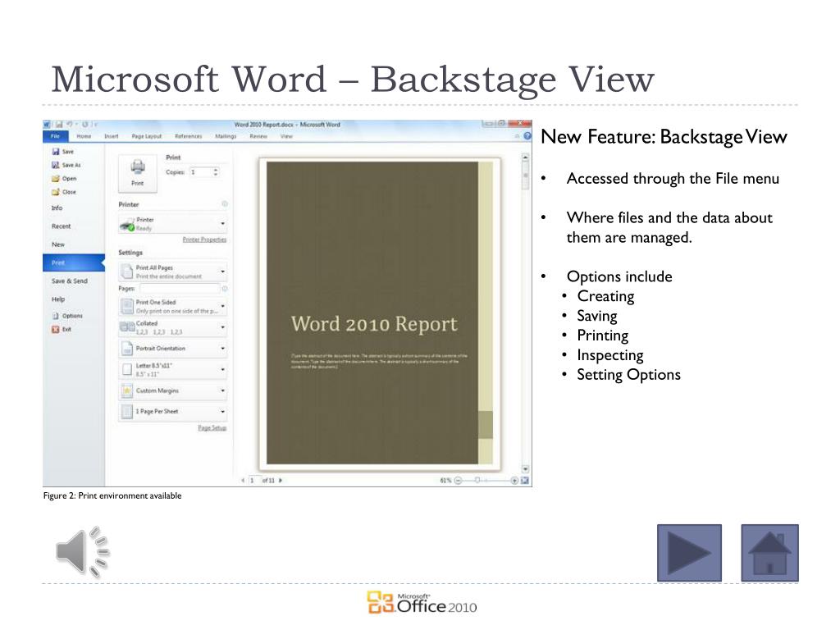
Task: Open the Mailings ribbon tab
Action: [x=226, y=136]
